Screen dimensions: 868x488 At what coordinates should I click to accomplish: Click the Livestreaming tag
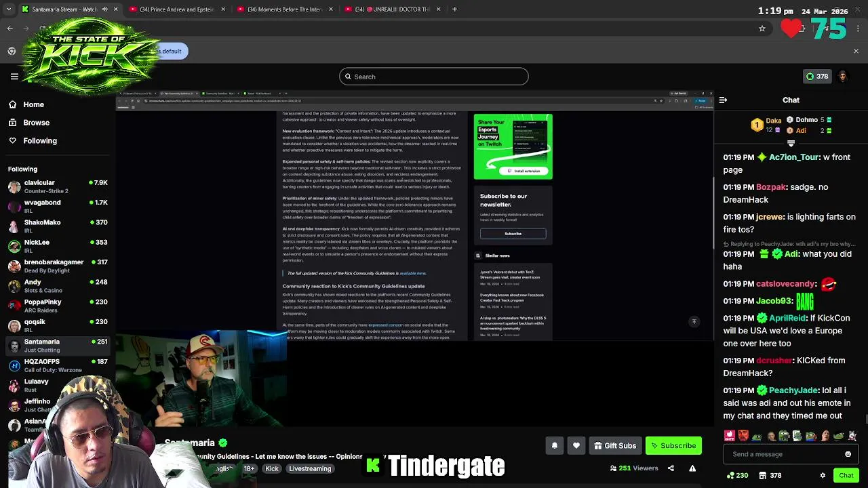tap(310, 469)
